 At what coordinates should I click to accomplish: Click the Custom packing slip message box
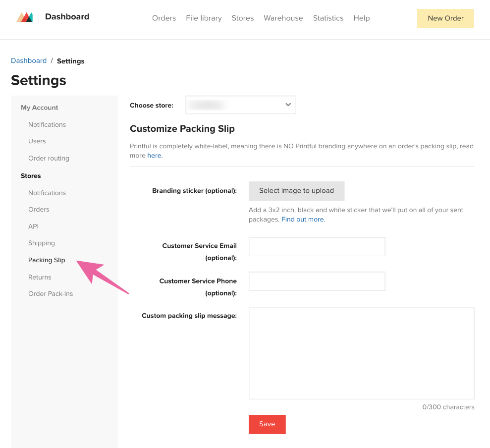(x=361, y=353)
